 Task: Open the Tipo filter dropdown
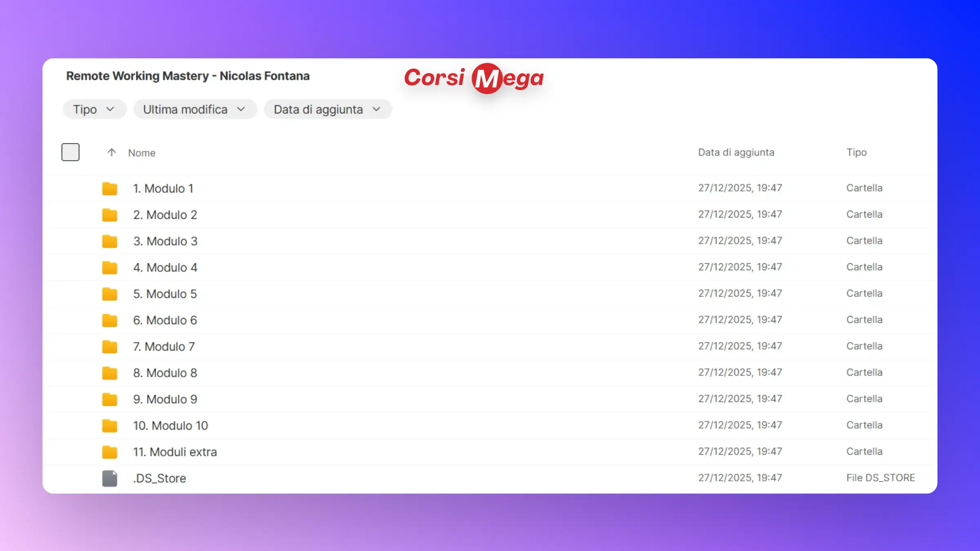point(94,109)
